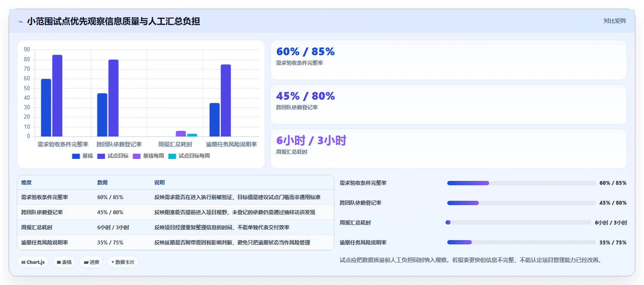The height and width of the screenshot is (285, 644).
Task: Click the 6小时 / 3小时 data card
Action: coord(449,149)
